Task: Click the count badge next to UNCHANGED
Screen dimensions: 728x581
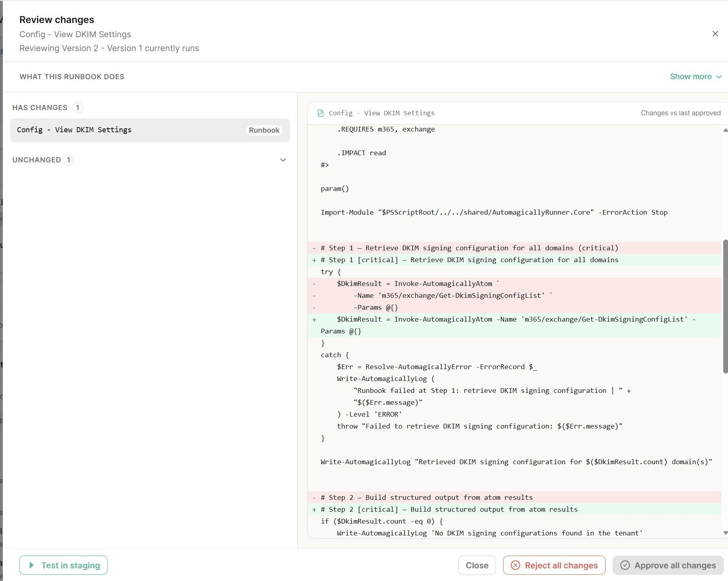Action: [68, 160]
